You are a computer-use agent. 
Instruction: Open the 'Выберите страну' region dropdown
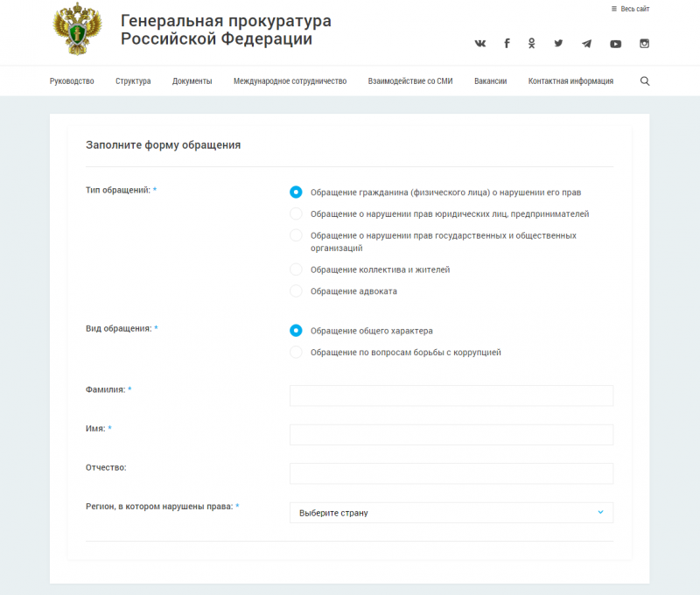tap(451, 513)
